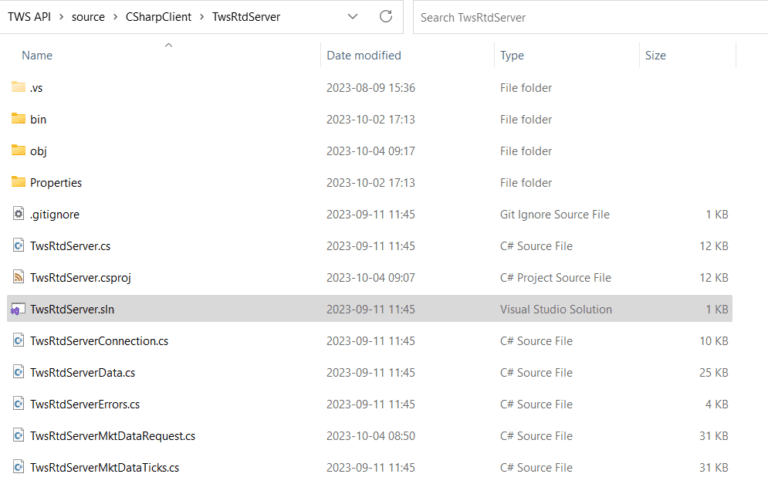Open the address bar history dropdown chevron
This screenshot has height=484, width=768.
352,17
